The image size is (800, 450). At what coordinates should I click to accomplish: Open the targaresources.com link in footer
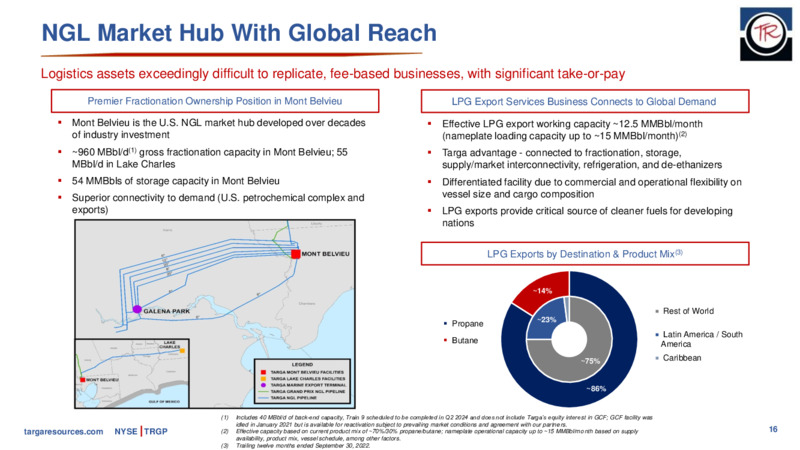pyautogui.click(x=64, y=431)
